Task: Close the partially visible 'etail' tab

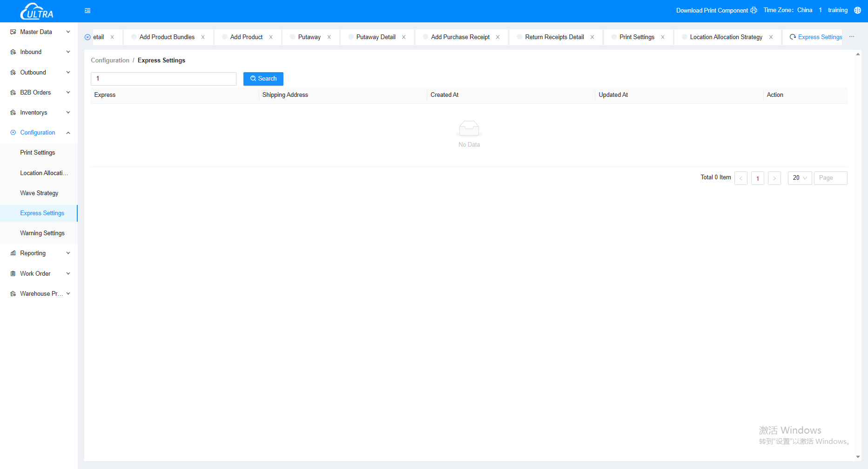Action: click(112, 37)
